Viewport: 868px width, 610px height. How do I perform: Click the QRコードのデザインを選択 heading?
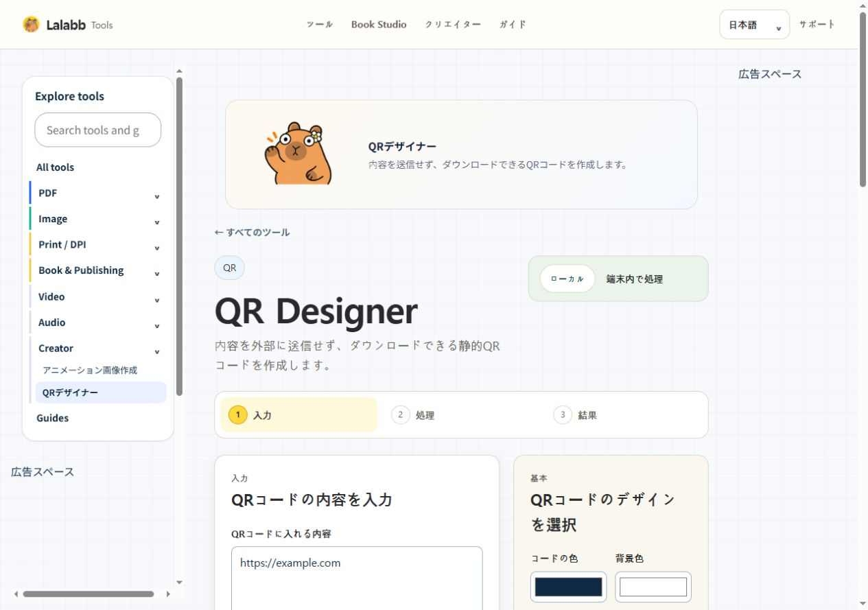coord(602,513)
